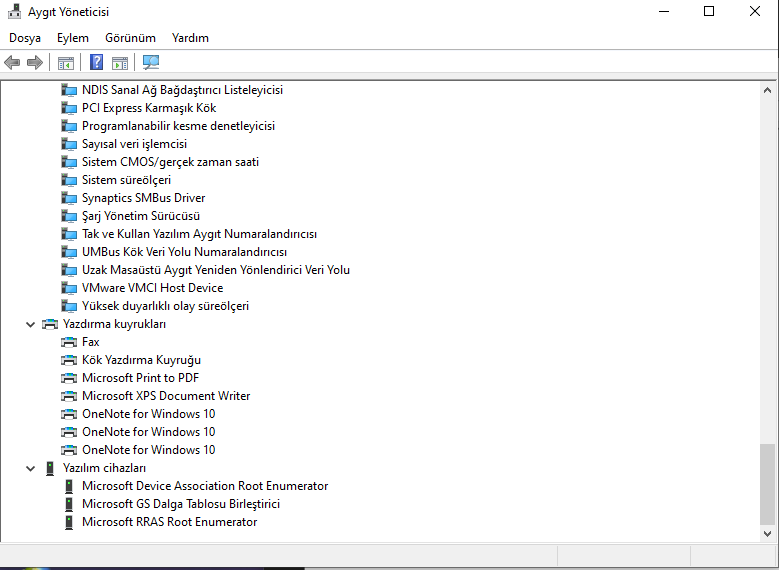Click icon beside Microsoft RRAS Root Enumerator
Image resolution: width=779 pixels, height=570 pixels.
coord(69,522)
